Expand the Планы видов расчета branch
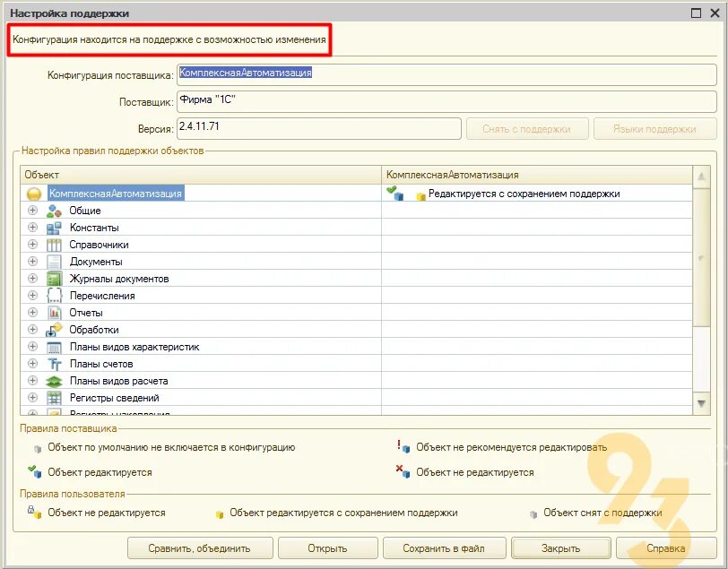Viewport: 728px width, 569px height. click(32, 381)
